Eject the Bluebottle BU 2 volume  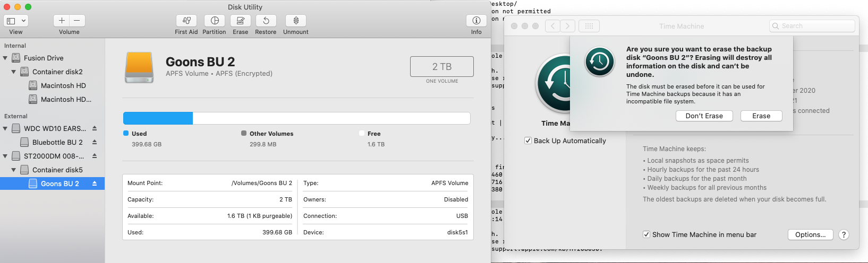point(95,142)
